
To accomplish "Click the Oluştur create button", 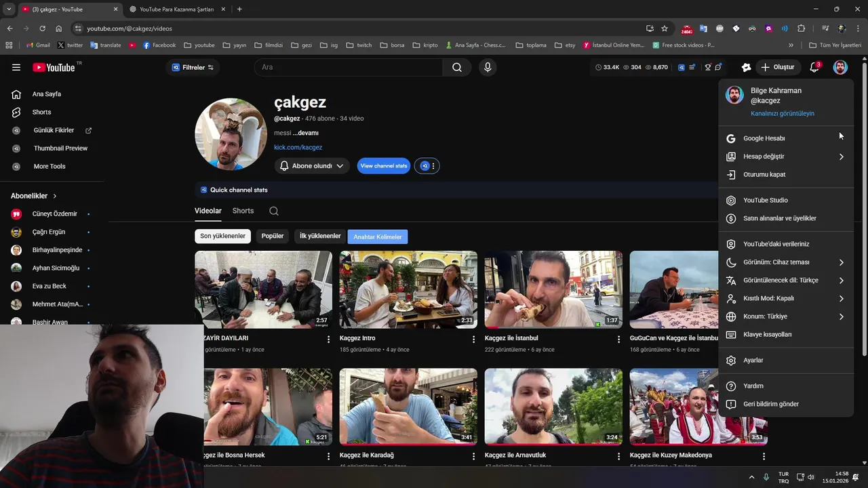I will pos(778,67).
